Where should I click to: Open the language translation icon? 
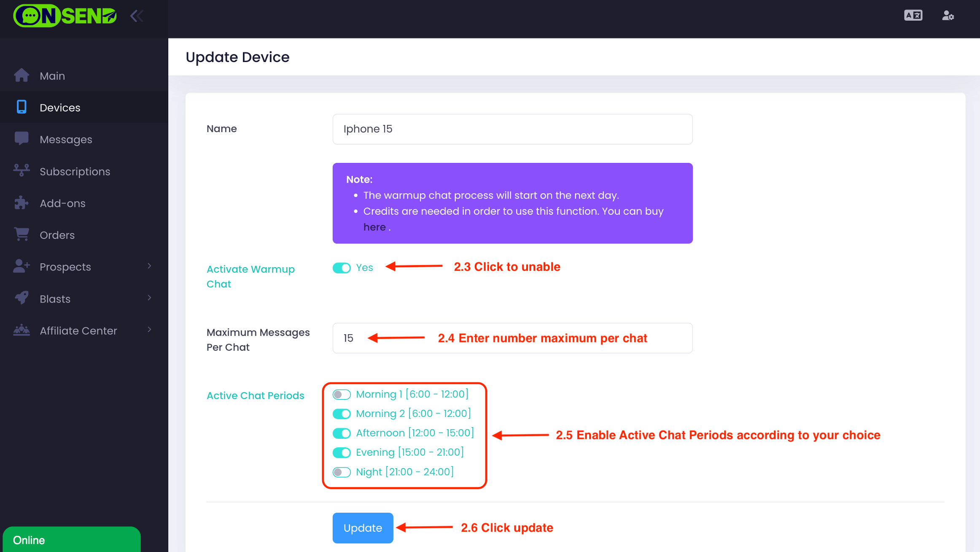click(x=913, y=16)
